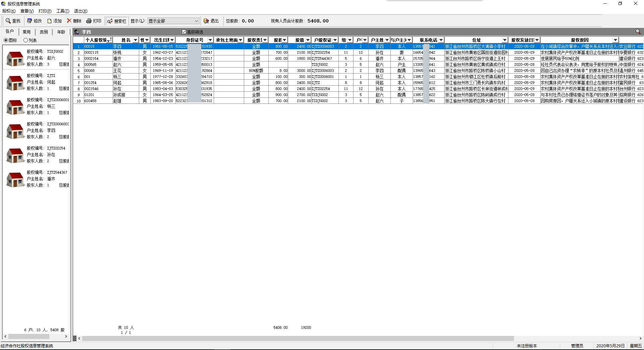Viewport: 644px width, 350px height.
Task: Click the magnifier icon at table top-right
Action: click(x=638, y=32)
